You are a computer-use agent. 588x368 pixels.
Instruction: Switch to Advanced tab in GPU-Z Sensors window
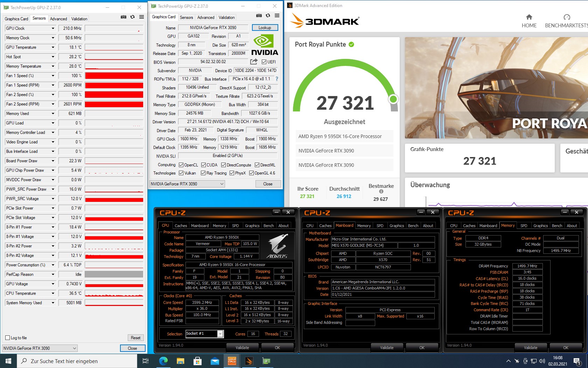58,19
